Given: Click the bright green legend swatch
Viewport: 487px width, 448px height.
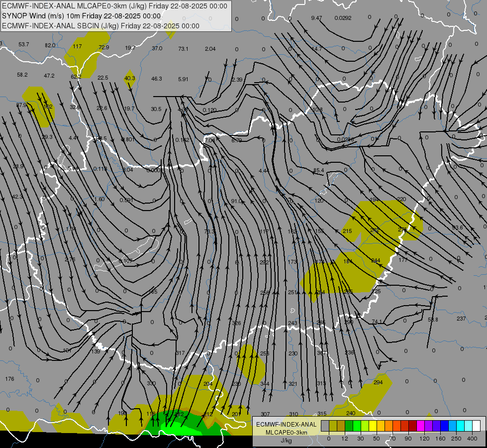Looking at the screenshot, I should click(x=357, y=426).
